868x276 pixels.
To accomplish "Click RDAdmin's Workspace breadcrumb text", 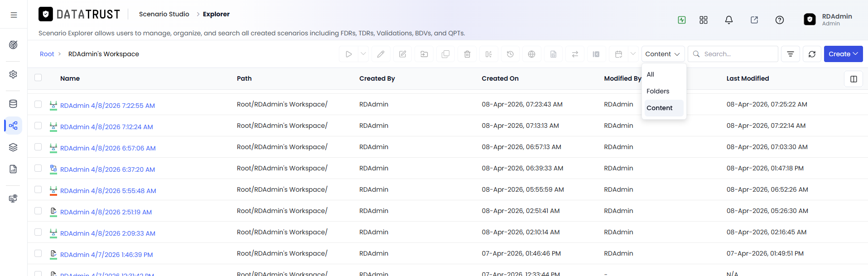I will 104,54.
